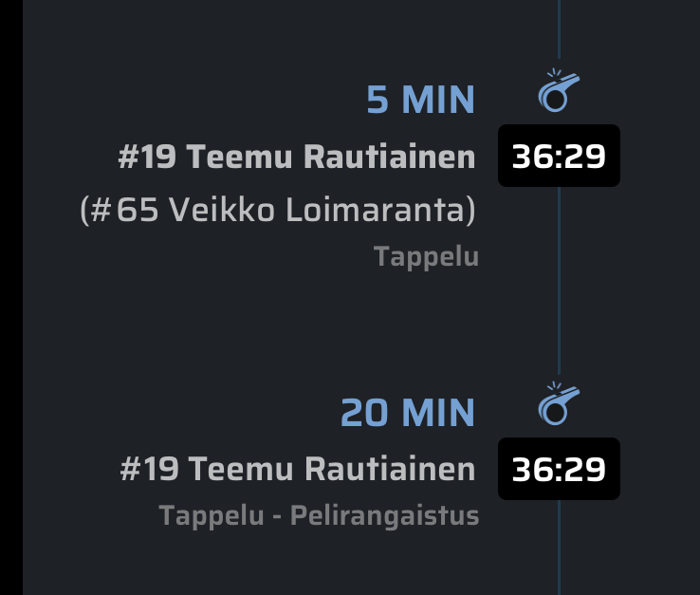700x595 pixels.
Task: Click the timeline line below the lower 36:29 badge
Action: pos(559,550)
